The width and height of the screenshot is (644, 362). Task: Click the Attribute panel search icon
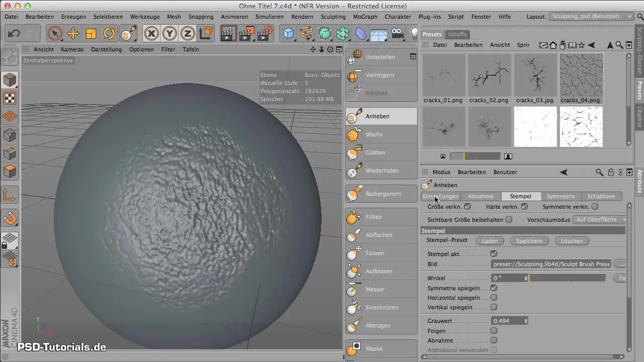599,172
